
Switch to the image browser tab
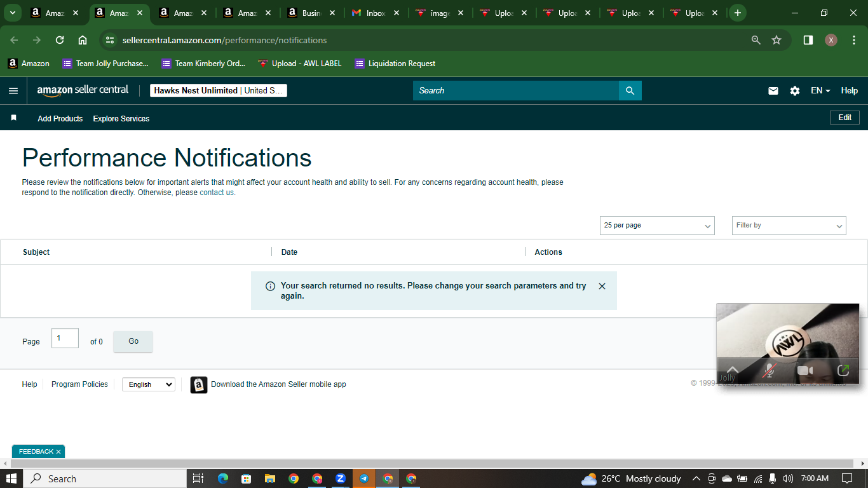(x=439, y=13)
